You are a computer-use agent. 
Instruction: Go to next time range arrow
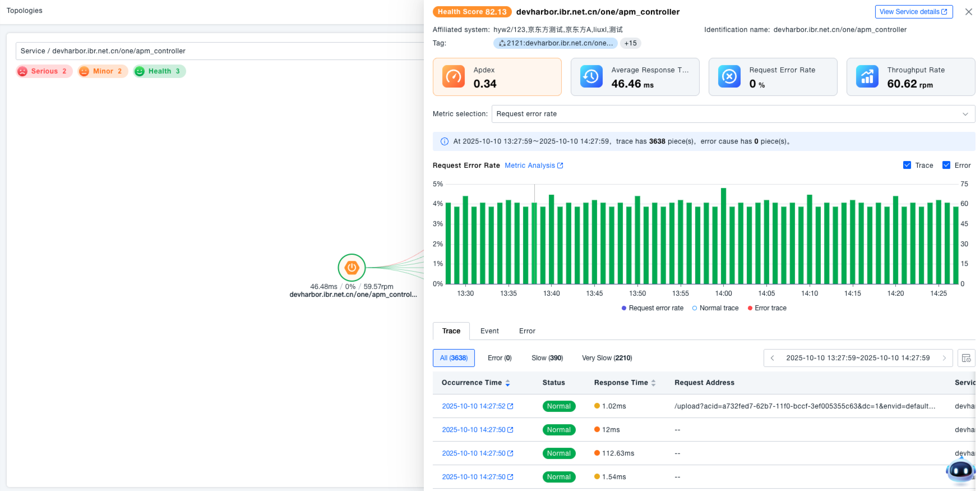point(944,358)
